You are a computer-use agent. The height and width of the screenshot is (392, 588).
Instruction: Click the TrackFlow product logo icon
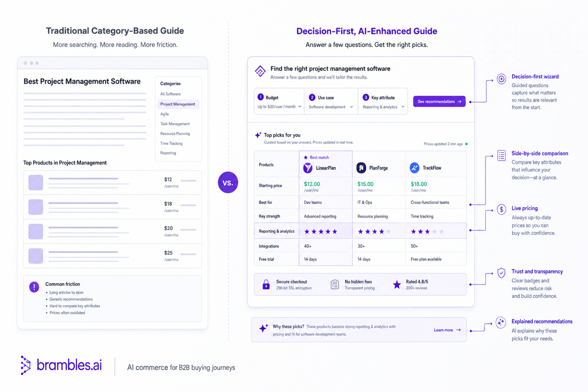415,168
